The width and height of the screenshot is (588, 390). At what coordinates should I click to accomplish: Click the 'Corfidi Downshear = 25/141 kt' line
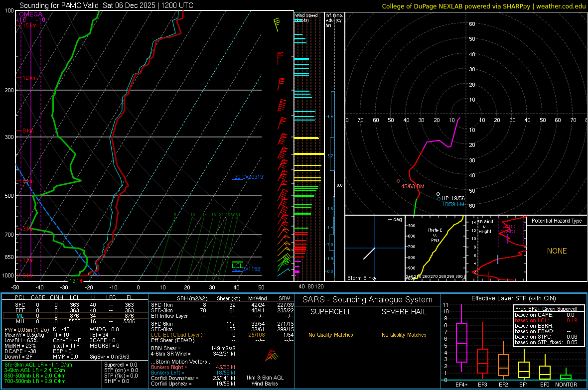coord(193,378)
